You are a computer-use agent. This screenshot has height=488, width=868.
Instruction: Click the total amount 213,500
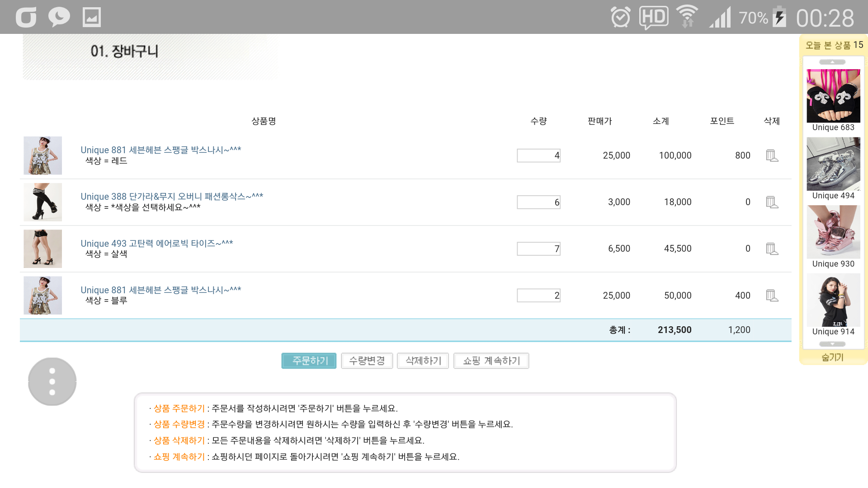pos(675,330)
